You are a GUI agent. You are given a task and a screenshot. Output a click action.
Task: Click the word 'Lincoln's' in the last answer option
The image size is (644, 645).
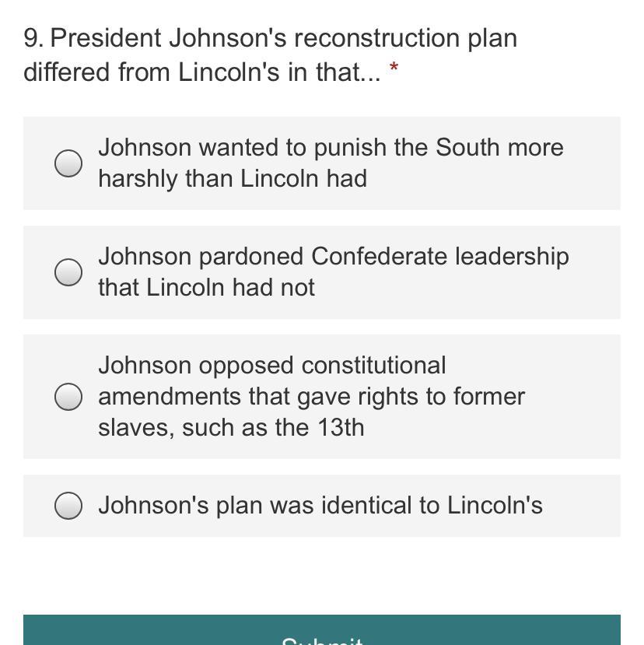pos(495,505)
